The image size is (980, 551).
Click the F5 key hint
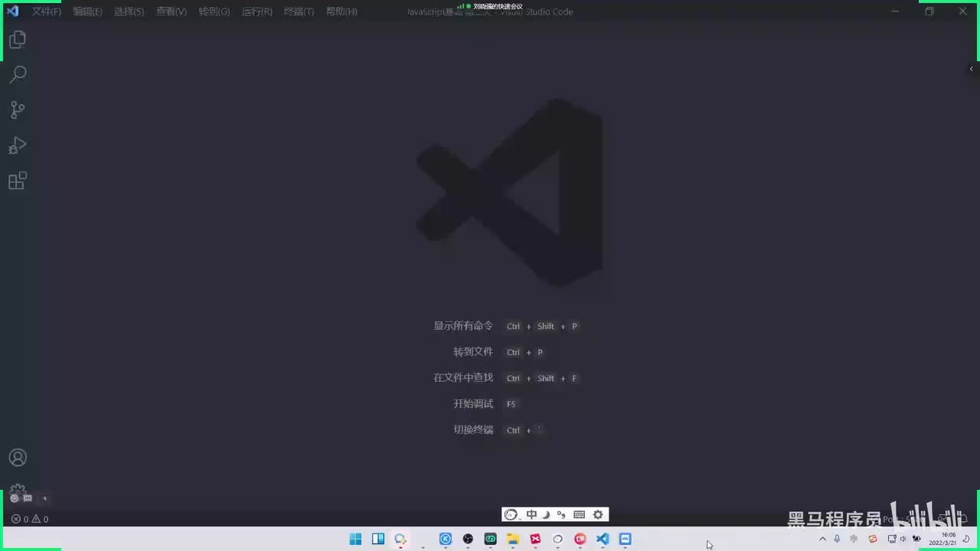(x=511, y=404)
